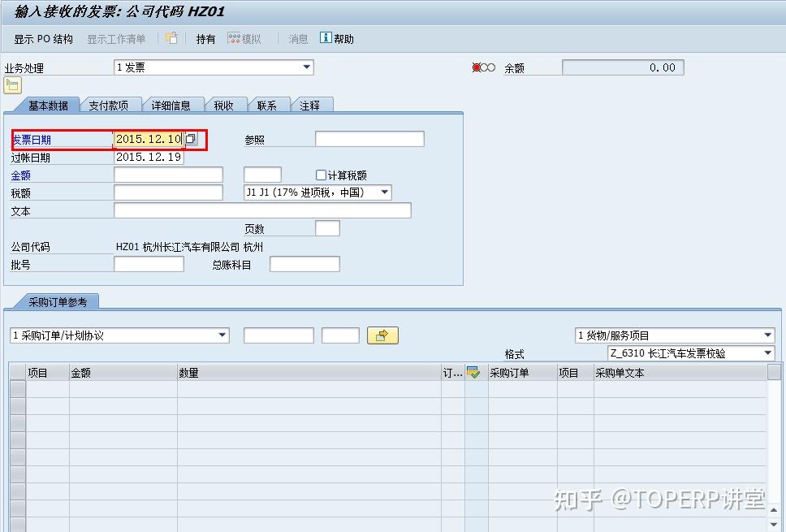The height and width of the screenshot is (532, 786).
Task: Select the 采购订单参考 tab
Action: tap(58, 302)
